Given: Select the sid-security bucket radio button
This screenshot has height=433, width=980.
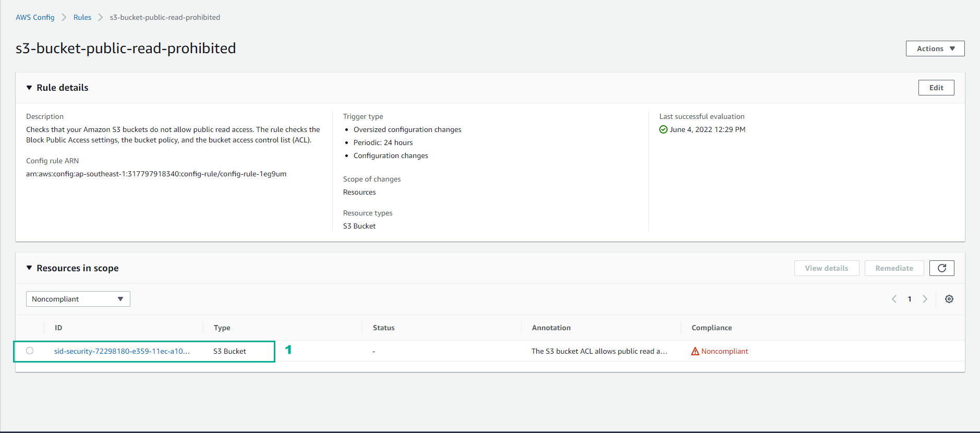Looking at the screenshot, I should (30, 351).
